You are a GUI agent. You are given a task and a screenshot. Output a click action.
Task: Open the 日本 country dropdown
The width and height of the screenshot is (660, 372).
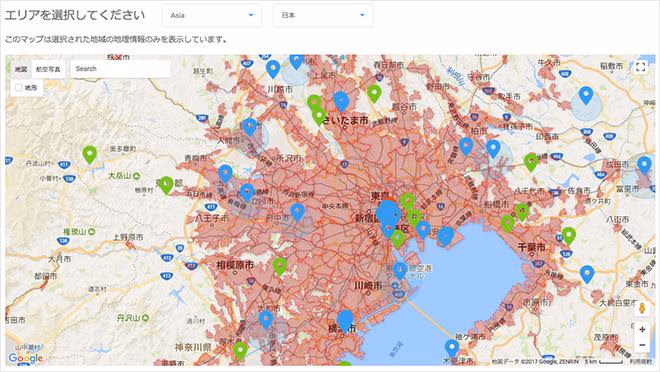(323, 15)
